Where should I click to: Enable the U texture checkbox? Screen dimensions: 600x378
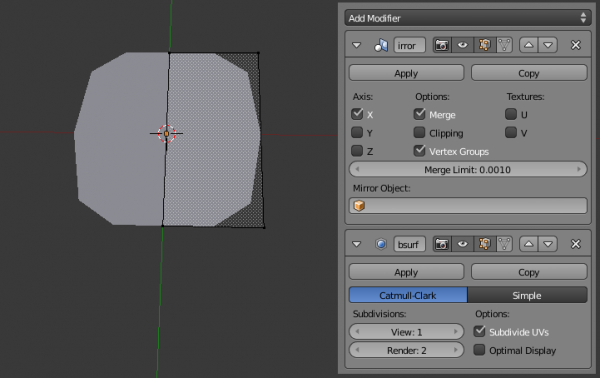(x=511, y=114)
